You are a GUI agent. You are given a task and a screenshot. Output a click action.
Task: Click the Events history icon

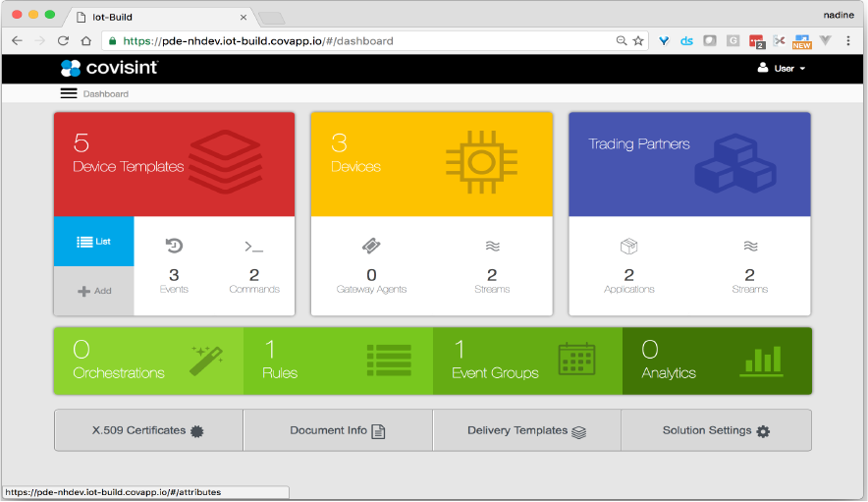point(174,246)
